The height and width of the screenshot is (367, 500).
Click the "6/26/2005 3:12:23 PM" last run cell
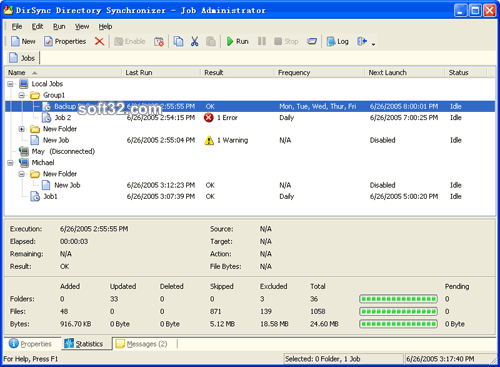pos(161,185)
